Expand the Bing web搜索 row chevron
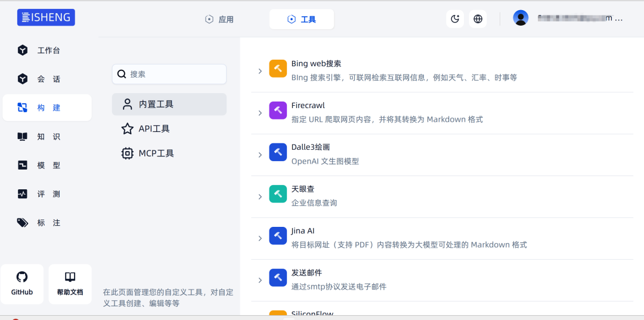Image resolution: width=644 pixels, height=320 pixels. point(260,71)
